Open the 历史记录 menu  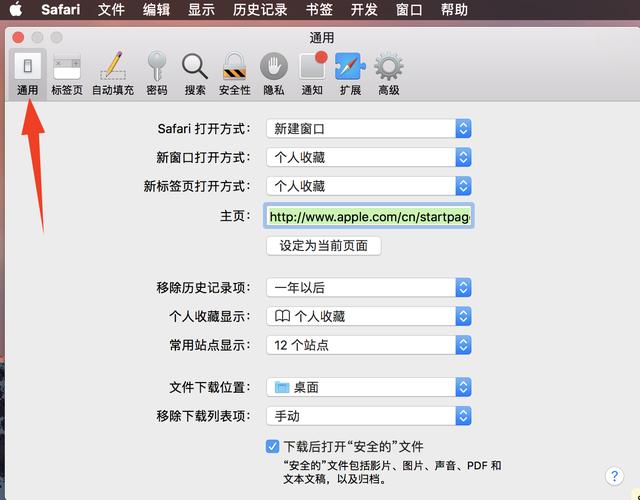(x=260, y=9)
